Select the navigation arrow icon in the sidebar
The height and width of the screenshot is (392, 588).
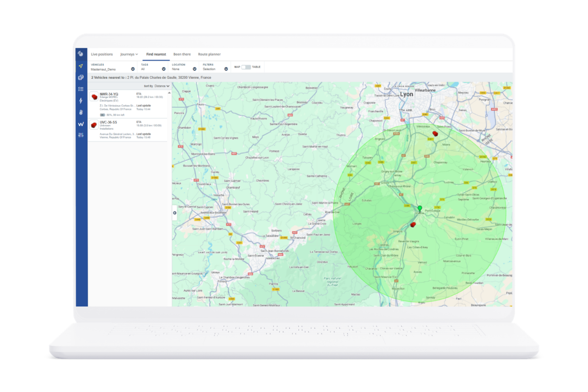pos(80,66)
